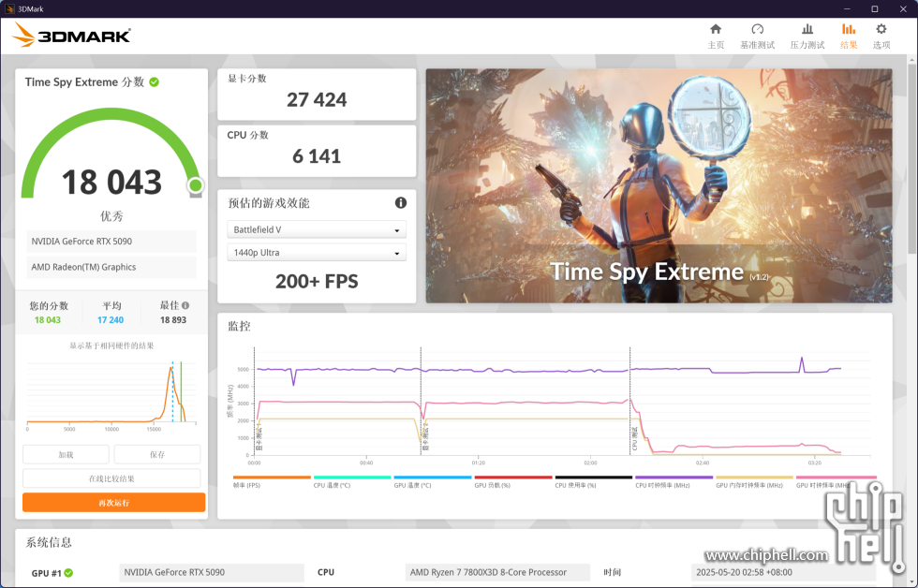Close the 3DMark window

(903, 8)
